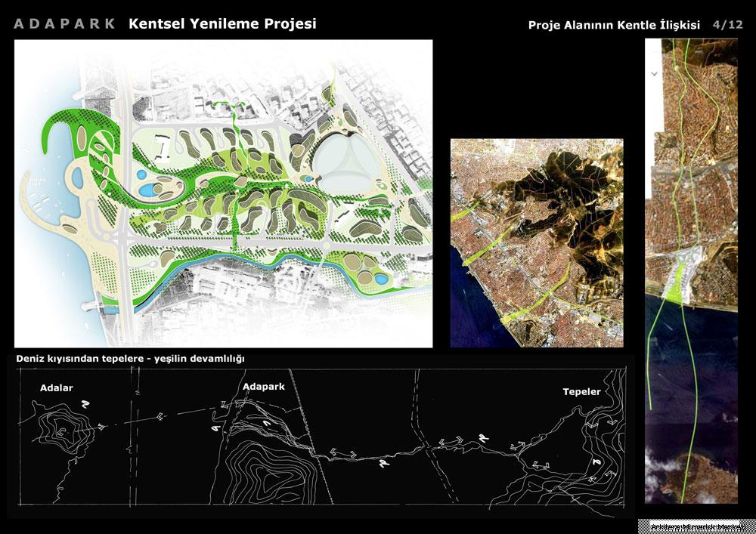This screenshot has height=534, width=756.
Task: Open the middle satellite image with dark forest
Action: 537,243
